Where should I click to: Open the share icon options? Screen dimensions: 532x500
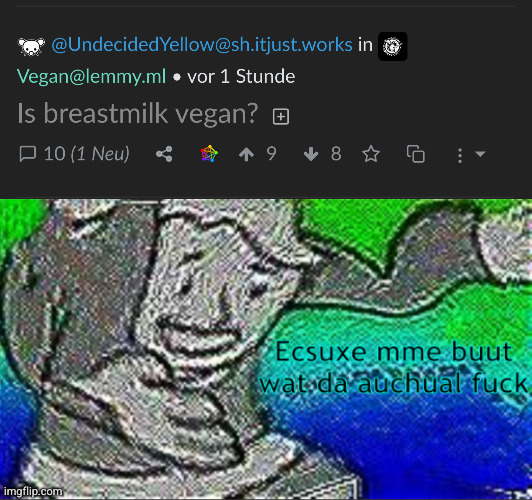[x=164, y=154]
